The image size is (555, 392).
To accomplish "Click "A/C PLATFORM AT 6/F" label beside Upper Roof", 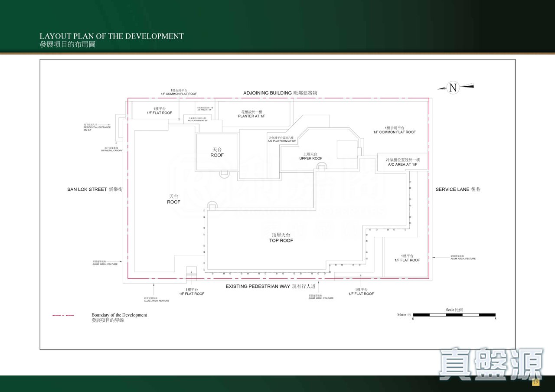I will pos(282,141).
